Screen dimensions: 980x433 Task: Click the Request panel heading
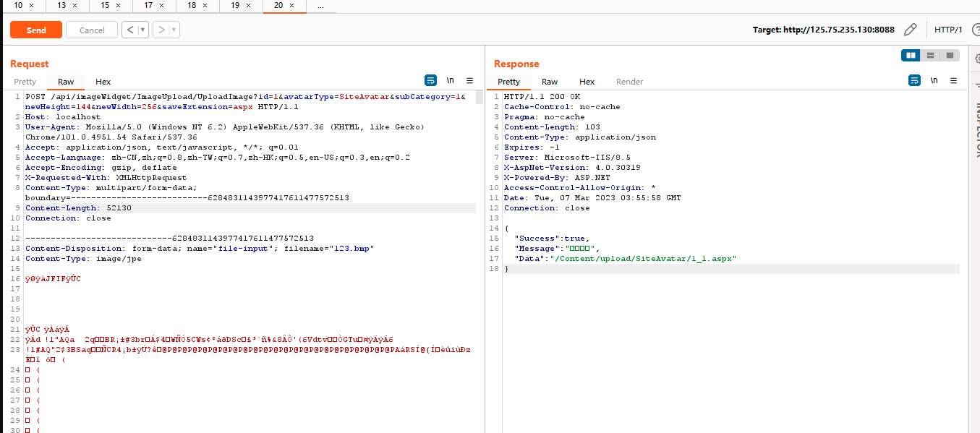pyautogui.click(x=30, y=64)
